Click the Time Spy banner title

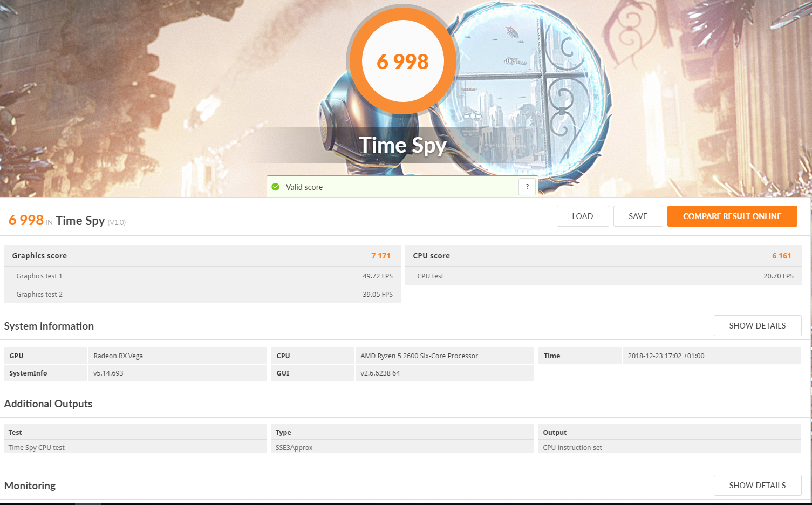coord(402,145)
